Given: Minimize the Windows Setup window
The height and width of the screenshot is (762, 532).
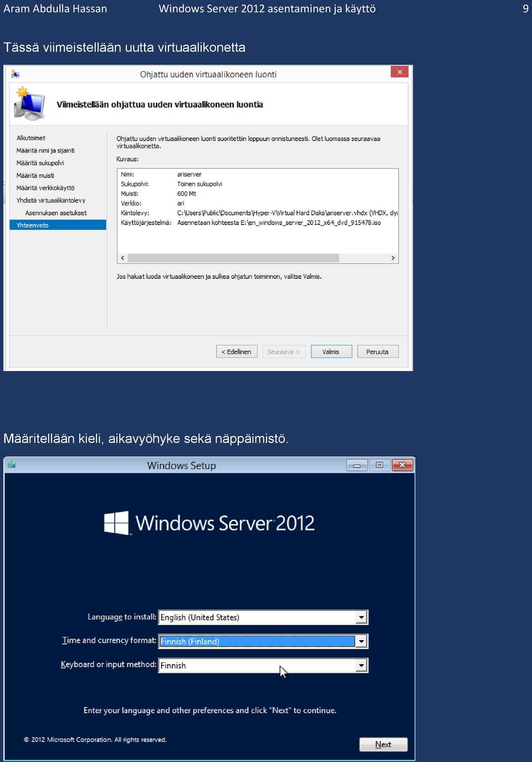Looking at the screenshot, I should (x=357, y=465).
